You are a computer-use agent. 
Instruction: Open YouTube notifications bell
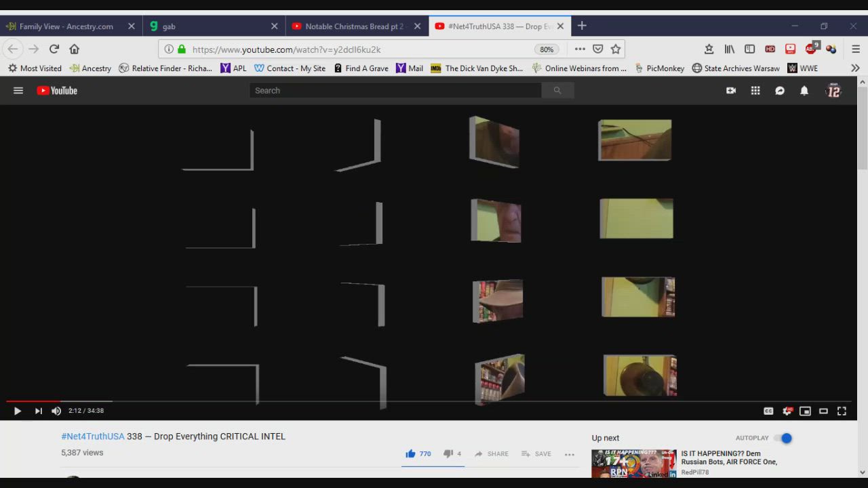pos(804,91)
